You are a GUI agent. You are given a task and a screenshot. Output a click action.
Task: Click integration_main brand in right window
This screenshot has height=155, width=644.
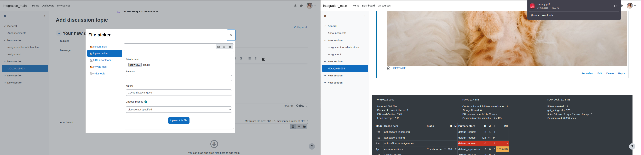coord(335,6)
